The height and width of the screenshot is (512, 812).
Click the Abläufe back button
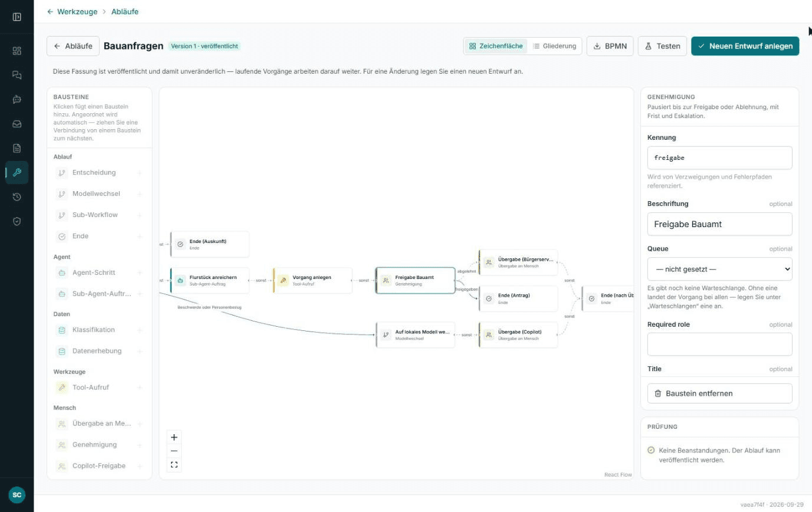[73, 46]
